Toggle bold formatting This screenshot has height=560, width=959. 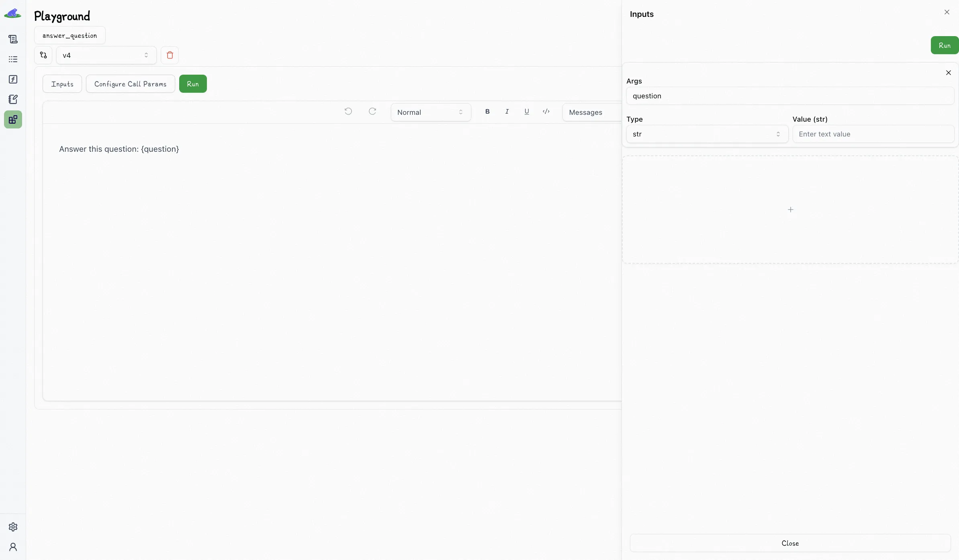tap(487, 112)
